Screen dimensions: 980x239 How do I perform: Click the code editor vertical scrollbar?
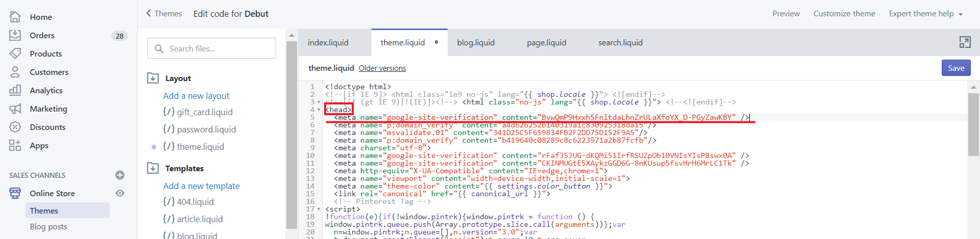(x=973, y=125)
